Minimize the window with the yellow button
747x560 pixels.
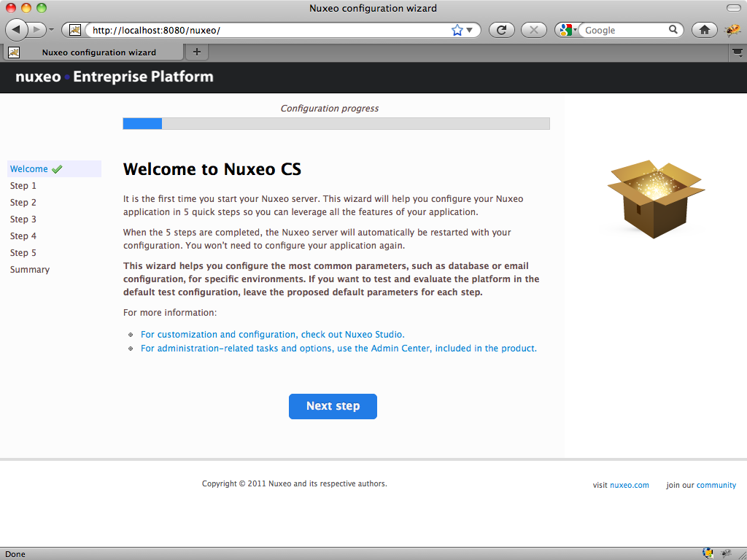tap(26, 8)
